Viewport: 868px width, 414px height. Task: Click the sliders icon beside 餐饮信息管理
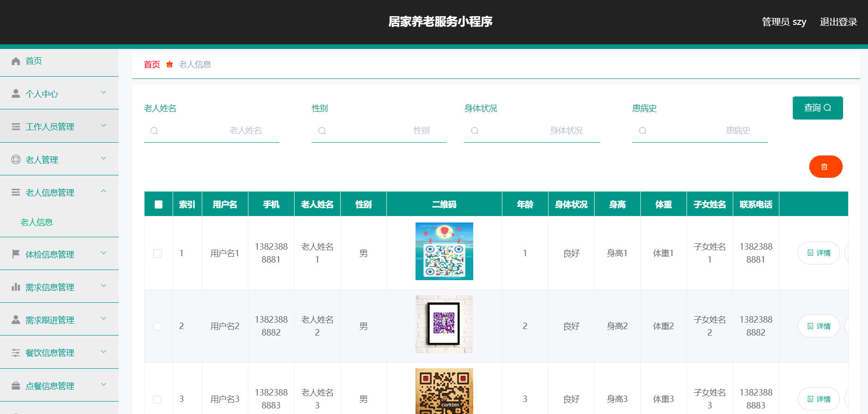(16, 353)
